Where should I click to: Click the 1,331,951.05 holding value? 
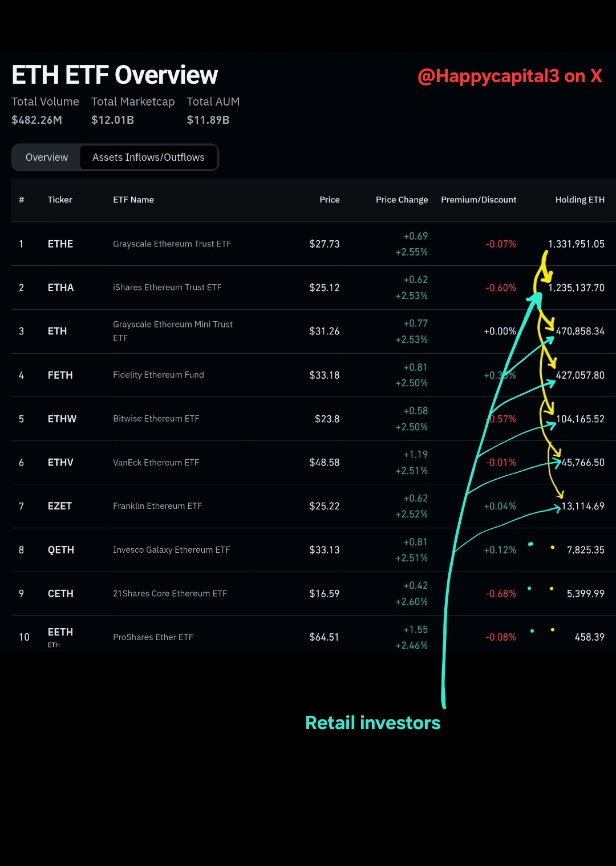(577, 244)
